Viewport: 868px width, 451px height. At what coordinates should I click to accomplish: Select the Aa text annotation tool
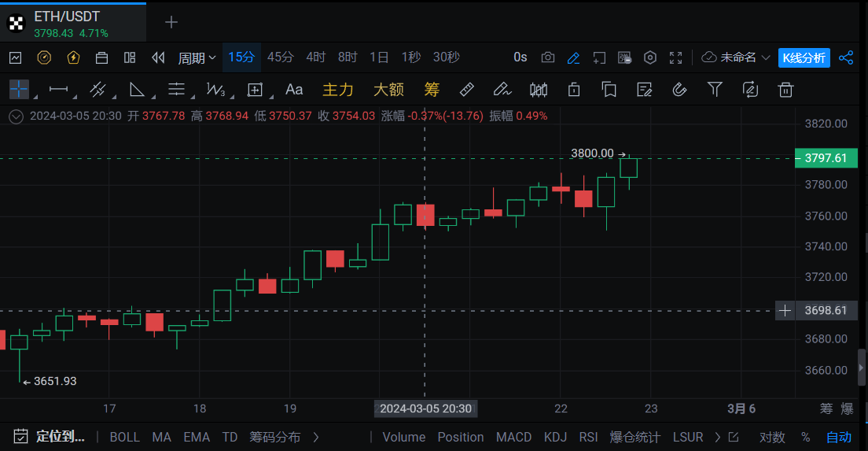[x=294, y=90]
